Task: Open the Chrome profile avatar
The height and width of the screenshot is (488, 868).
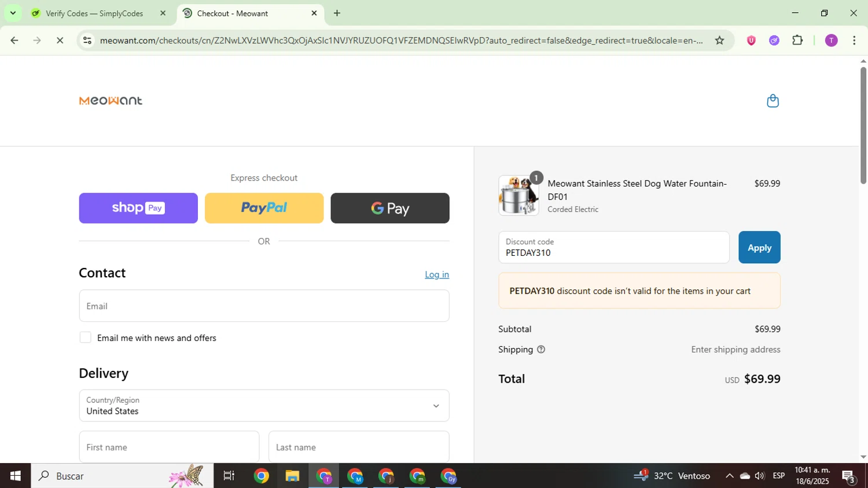Action: [x=831, y=41]
